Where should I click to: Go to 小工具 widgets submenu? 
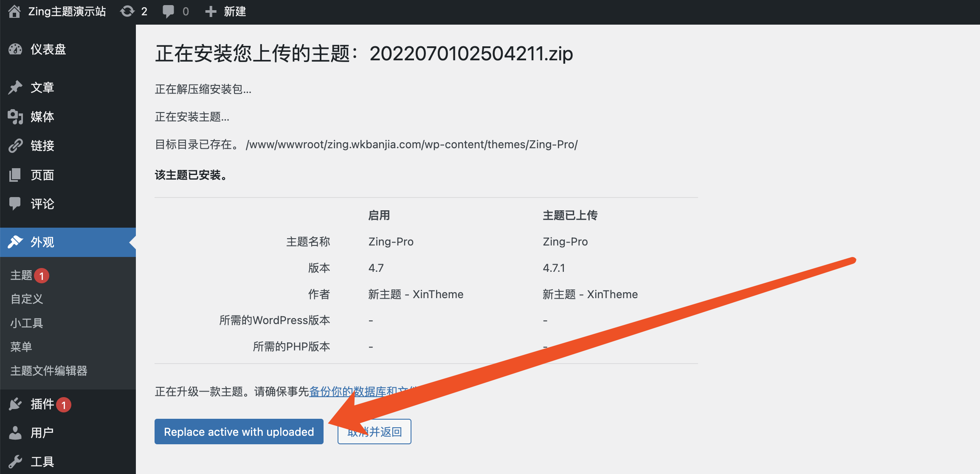27,323
